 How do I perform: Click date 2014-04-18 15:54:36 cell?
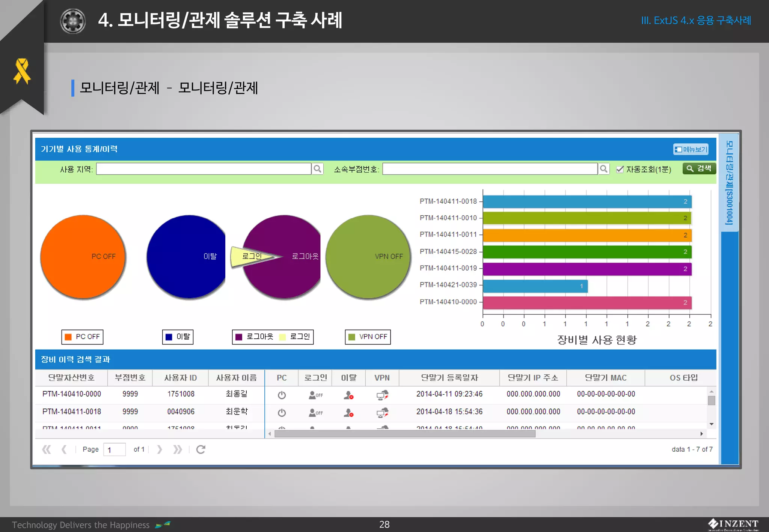coord(449,412)
